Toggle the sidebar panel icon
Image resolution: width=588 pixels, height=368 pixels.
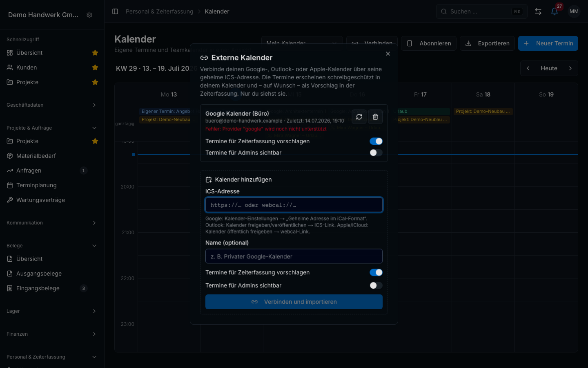pos(115,11)
